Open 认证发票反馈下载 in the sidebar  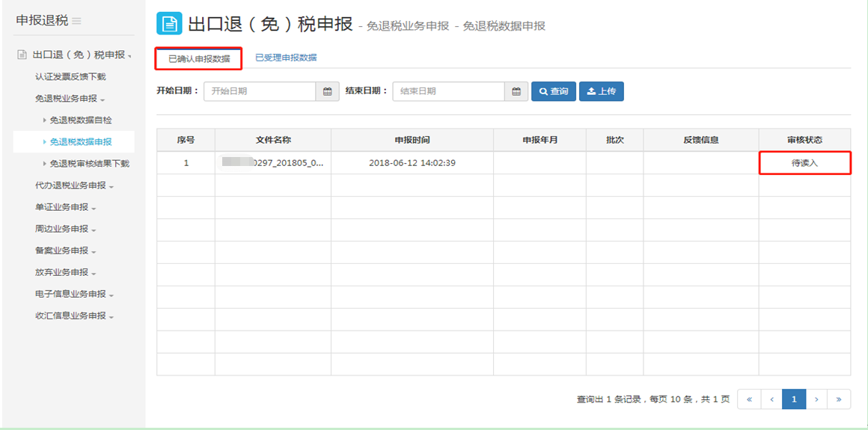coord(70,76)
